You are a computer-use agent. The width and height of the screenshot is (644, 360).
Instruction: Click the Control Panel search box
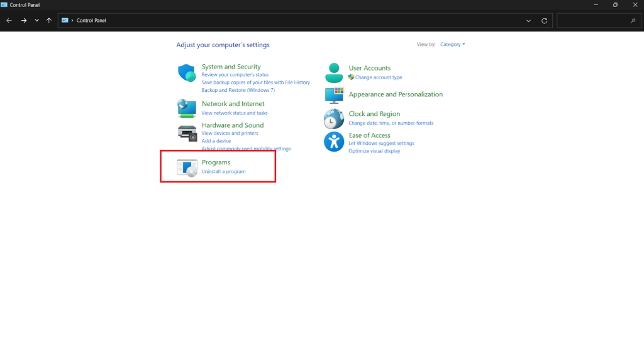pos(599,21)
